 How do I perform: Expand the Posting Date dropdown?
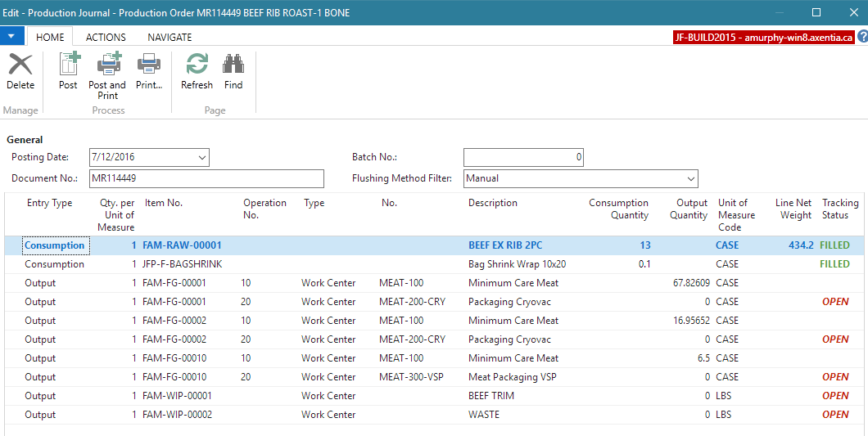[202, 157]
